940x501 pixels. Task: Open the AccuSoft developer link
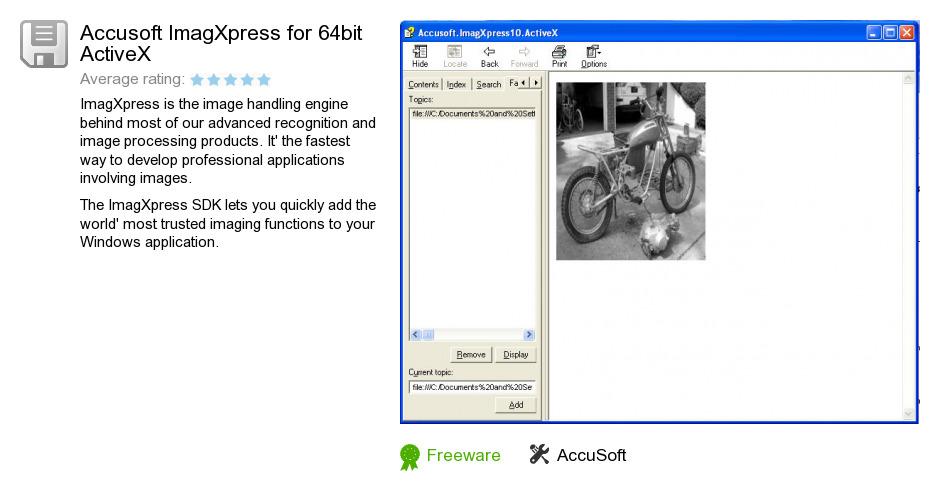tap(591, 455)
